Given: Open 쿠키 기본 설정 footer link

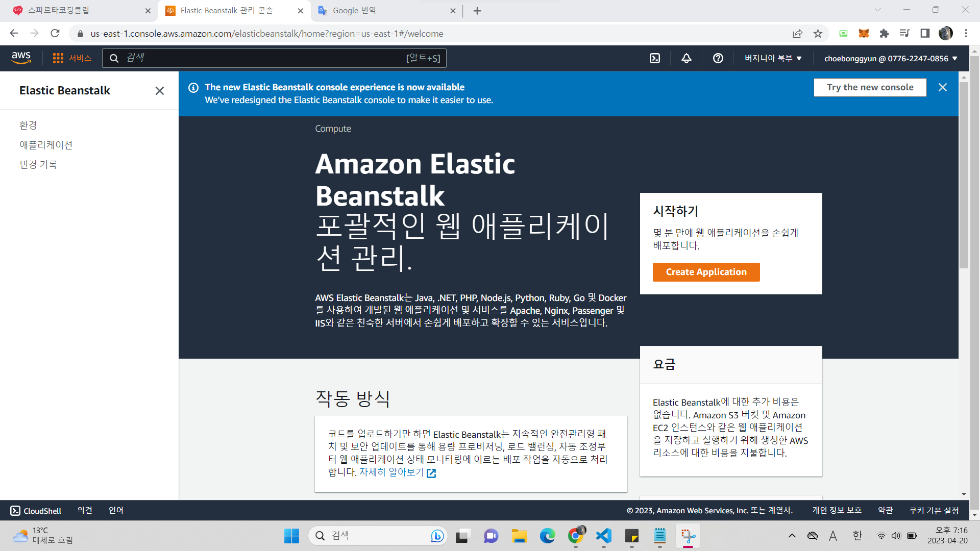Looking at the screenshot, I should (934, 511).
